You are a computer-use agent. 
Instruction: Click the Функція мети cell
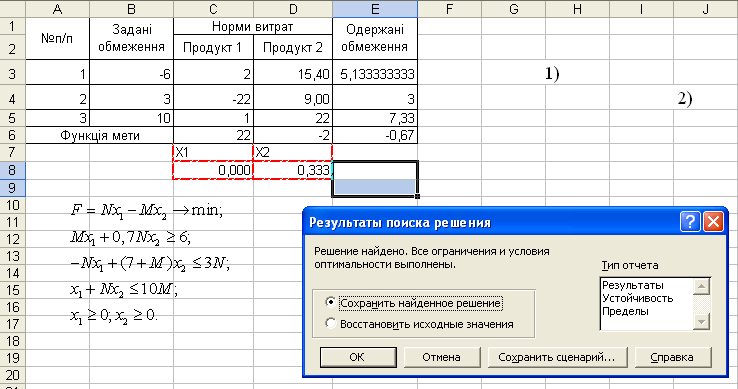[x=99, y=135]
